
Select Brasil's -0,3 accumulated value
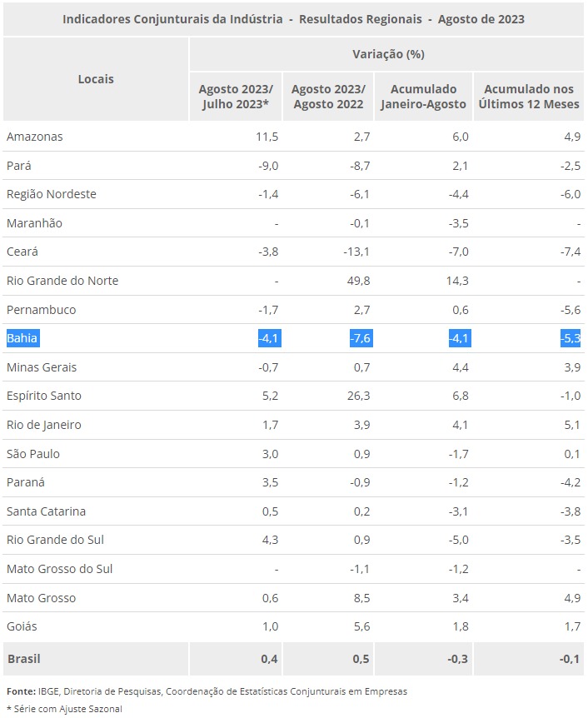(x=457, y=659)
